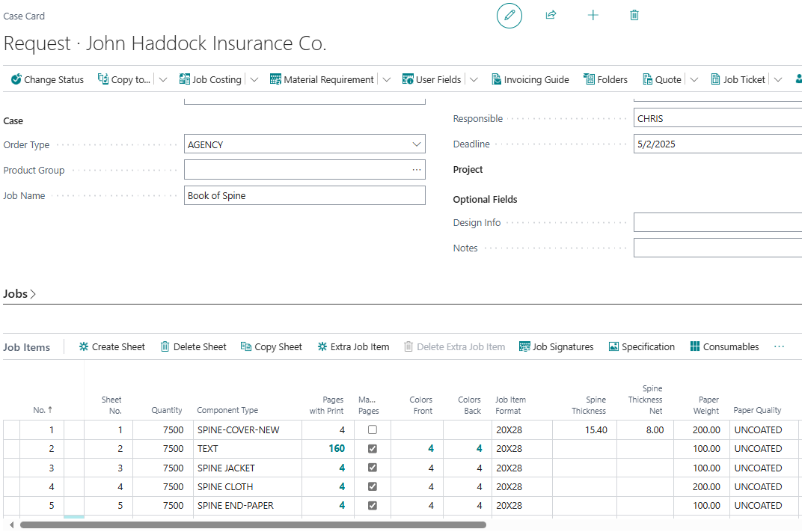Expand the Jobs section header

(x=19, y=293)
